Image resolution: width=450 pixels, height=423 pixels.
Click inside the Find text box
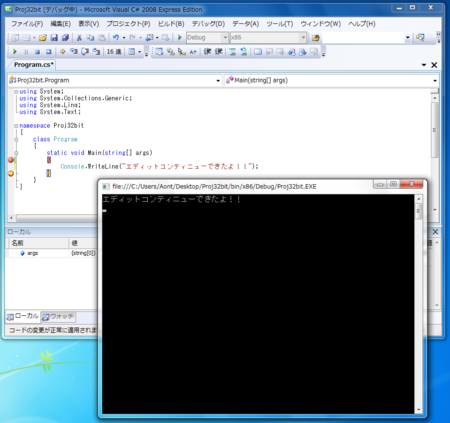coord(363,38)
